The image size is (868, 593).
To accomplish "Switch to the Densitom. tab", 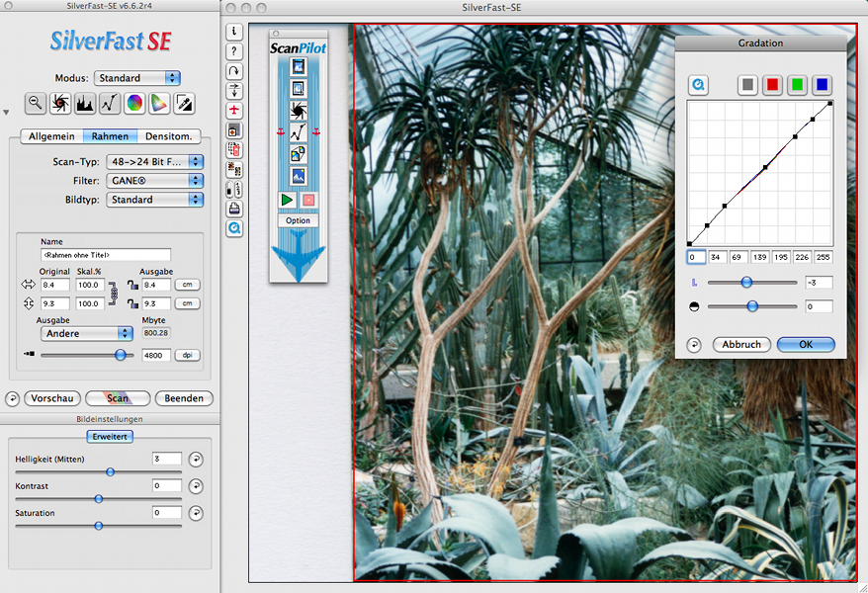I will pyautogui.click(x=167, y=136).
